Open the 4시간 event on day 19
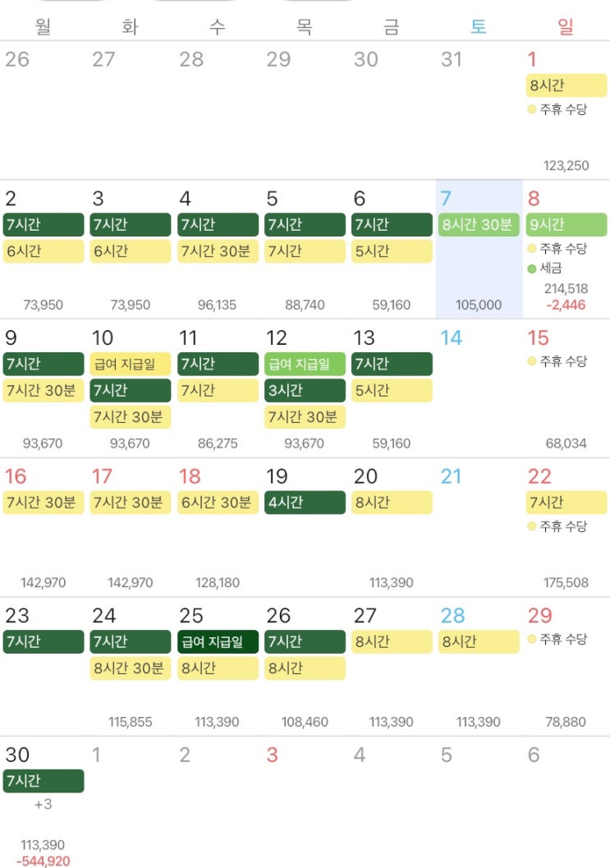 [x=305, y=502]
